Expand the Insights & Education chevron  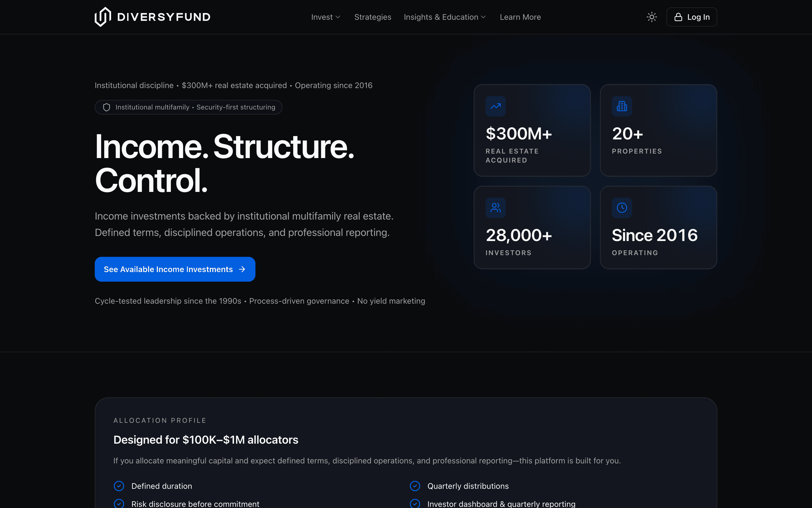tap(483, 17)
